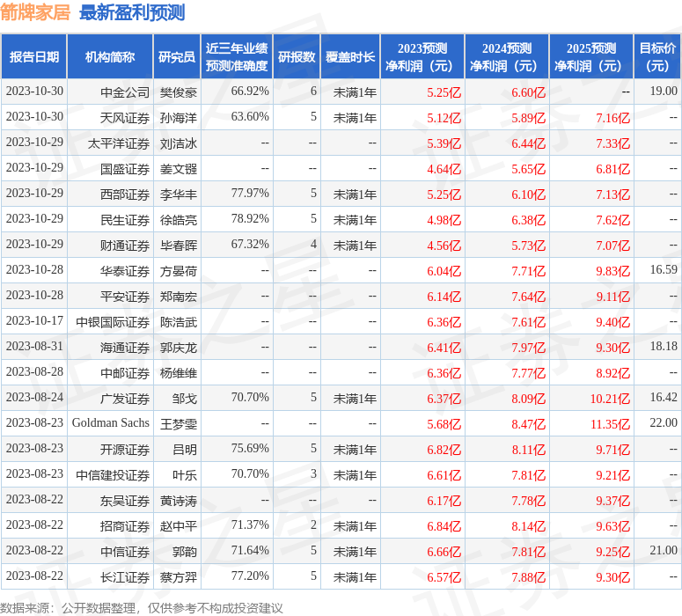The image size is (682, 616).
Task: Select the 2025预测净利润 column header
Action: [591, 57]
